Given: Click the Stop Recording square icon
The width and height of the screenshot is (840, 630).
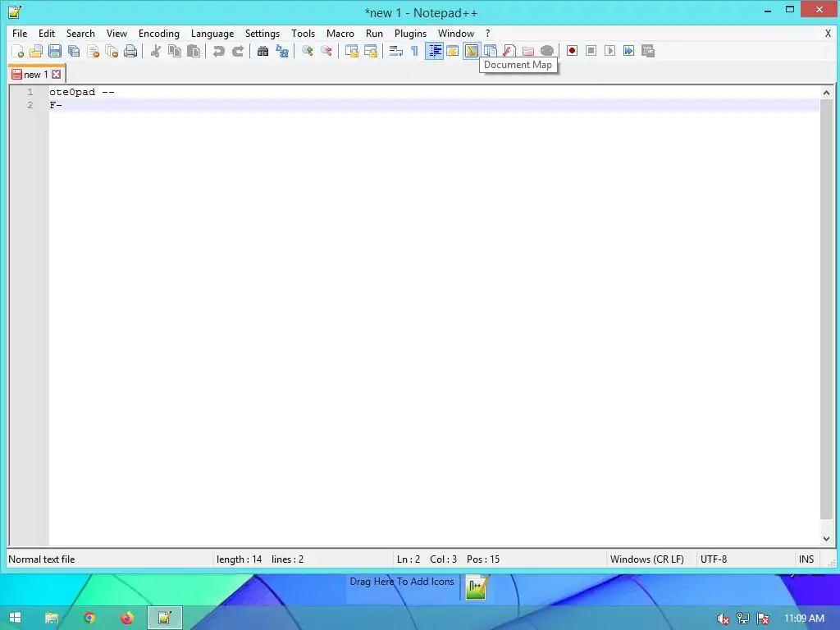Looking at the screenshot, I should [591, 51].
